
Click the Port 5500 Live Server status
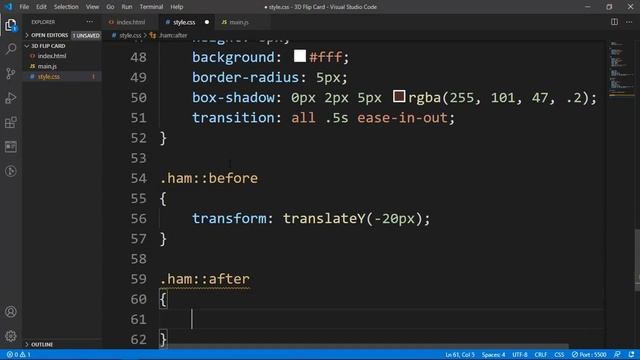(589, 355)
